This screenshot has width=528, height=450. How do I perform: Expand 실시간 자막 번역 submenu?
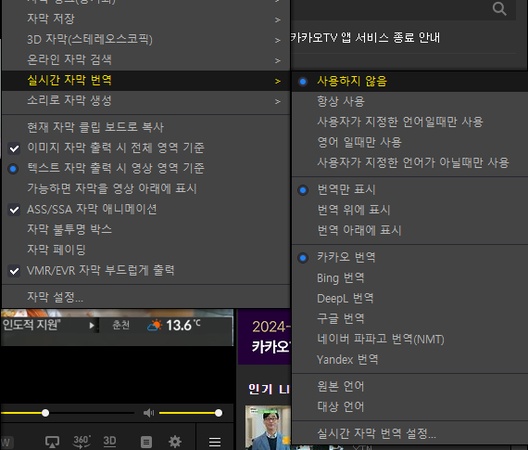click(146, 81)
